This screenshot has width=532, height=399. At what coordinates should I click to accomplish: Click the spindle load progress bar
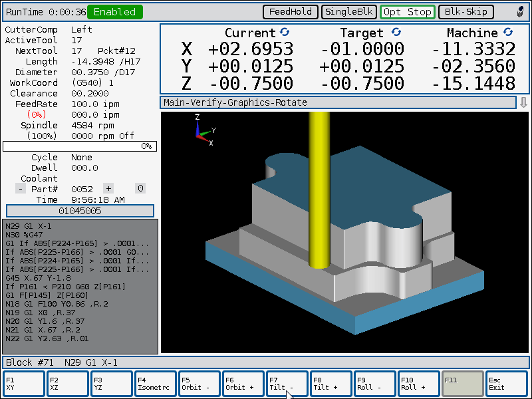[80, 146]
